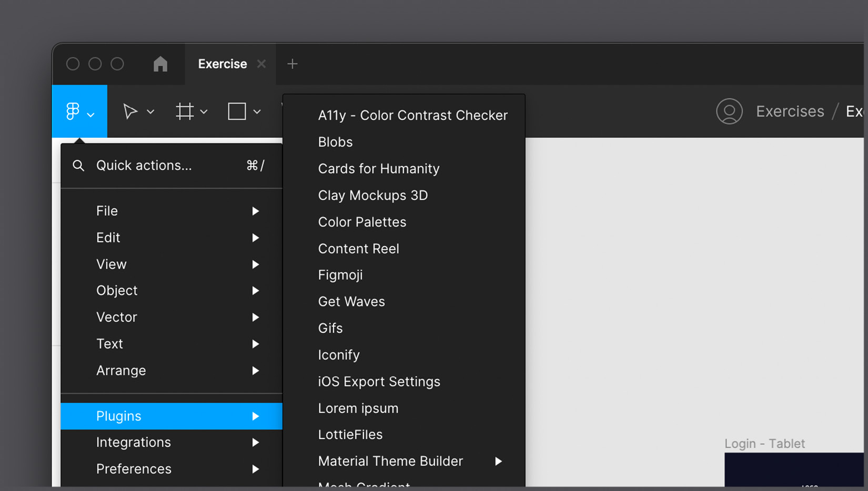This screenshot has width=868, height=491.
Task: Launch the Iconify plugin
Action: click(339, 355)
